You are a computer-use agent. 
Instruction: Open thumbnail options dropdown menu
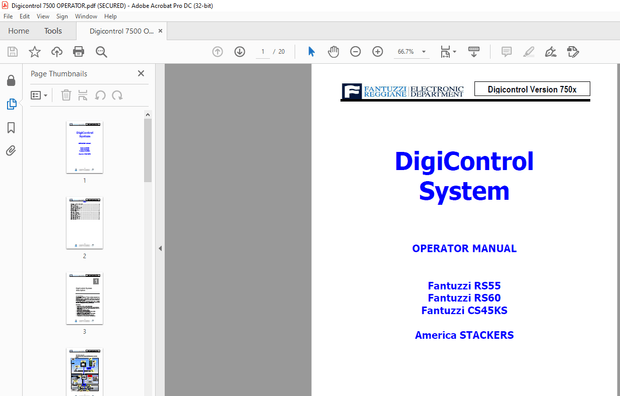39,95
